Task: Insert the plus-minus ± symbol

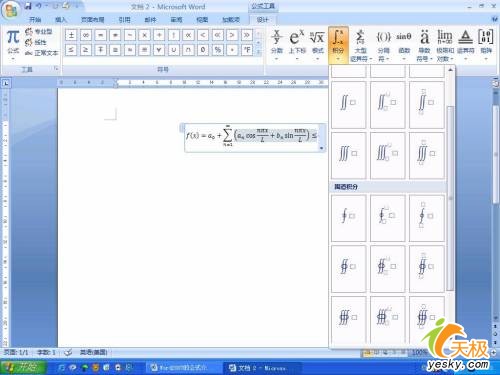Action: tap(71, 35)
